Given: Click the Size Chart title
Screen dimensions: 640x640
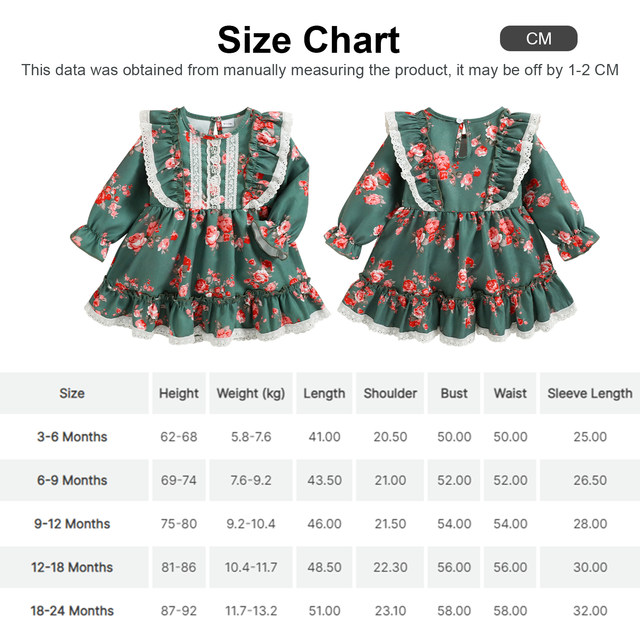Looking at the screenshot, I should coord(309,40).
